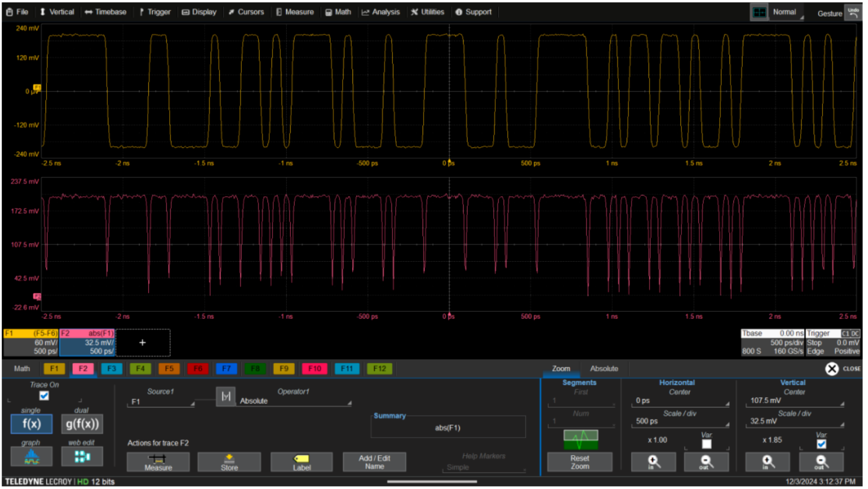This screenshot has height=489, width=868.
Task: Click the absolute value operator icon
Action: (x=225, y=396)
